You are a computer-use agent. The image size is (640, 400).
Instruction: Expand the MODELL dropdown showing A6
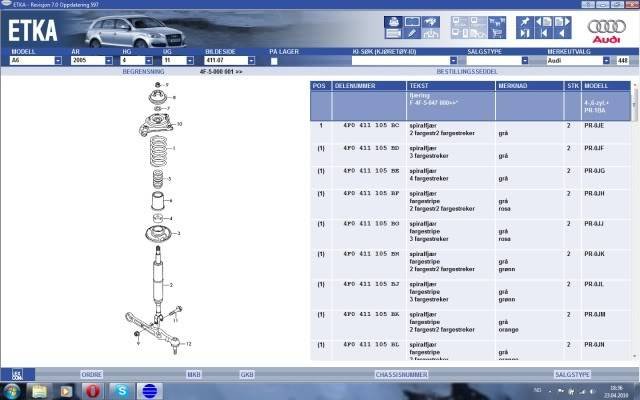(x=57, y=61)
